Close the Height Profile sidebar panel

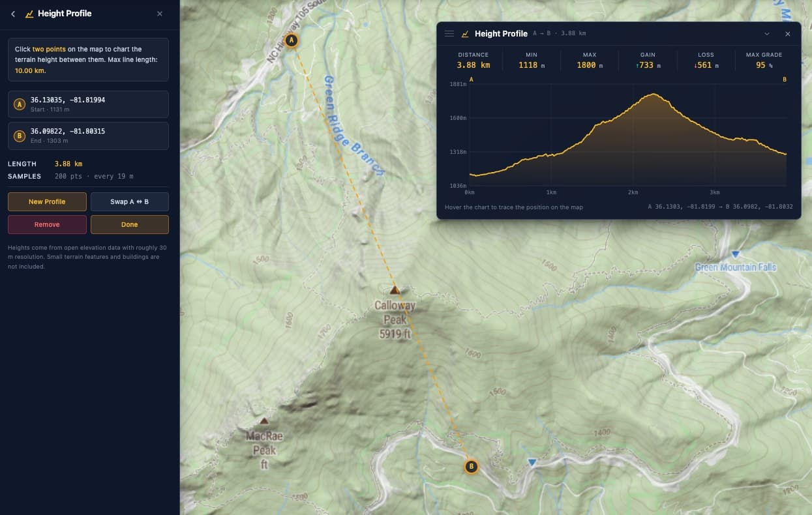click(x=160, y=14)
